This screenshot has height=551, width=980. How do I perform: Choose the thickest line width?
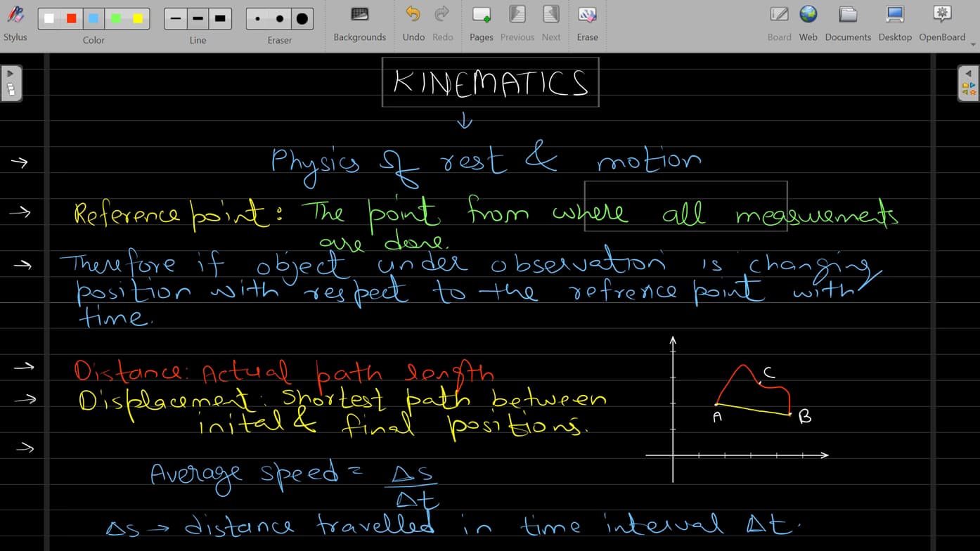tap(220, 18)
